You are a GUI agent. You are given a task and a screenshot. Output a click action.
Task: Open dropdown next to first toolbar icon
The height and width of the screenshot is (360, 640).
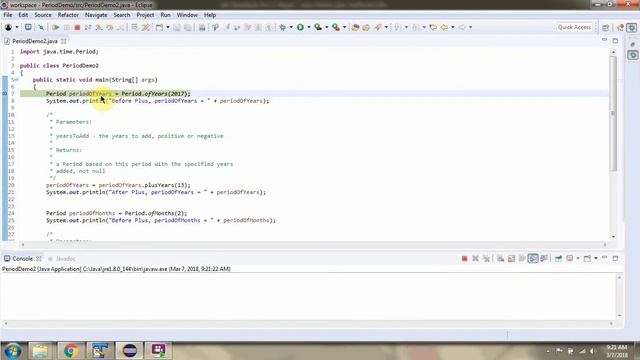click(17, 27)
